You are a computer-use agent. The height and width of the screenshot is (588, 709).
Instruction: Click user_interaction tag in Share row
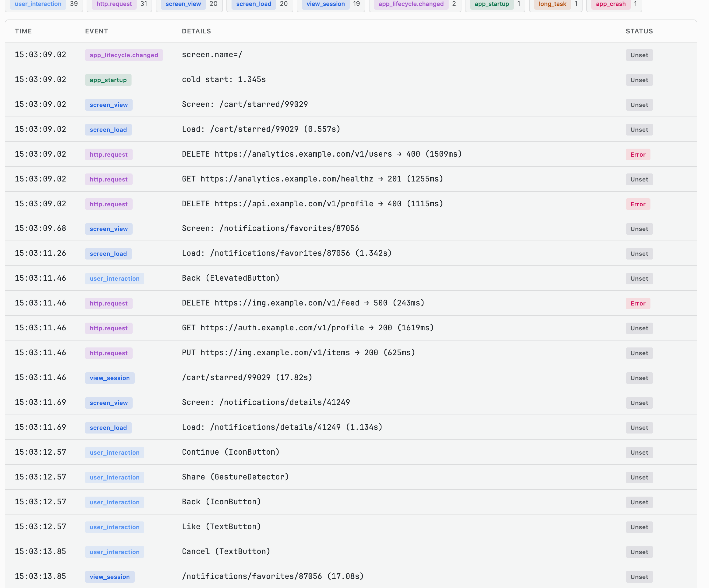click(114, 477)
